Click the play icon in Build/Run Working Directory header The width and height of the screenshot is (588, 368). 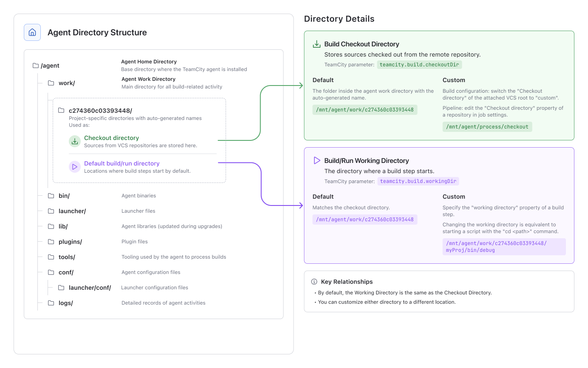[317, 160]
